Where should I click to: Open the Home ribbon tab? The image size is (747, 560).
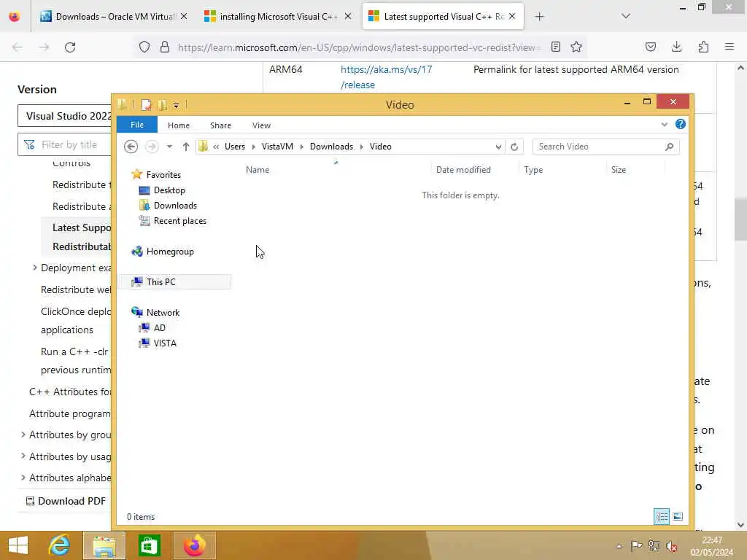tap(179, 125)
